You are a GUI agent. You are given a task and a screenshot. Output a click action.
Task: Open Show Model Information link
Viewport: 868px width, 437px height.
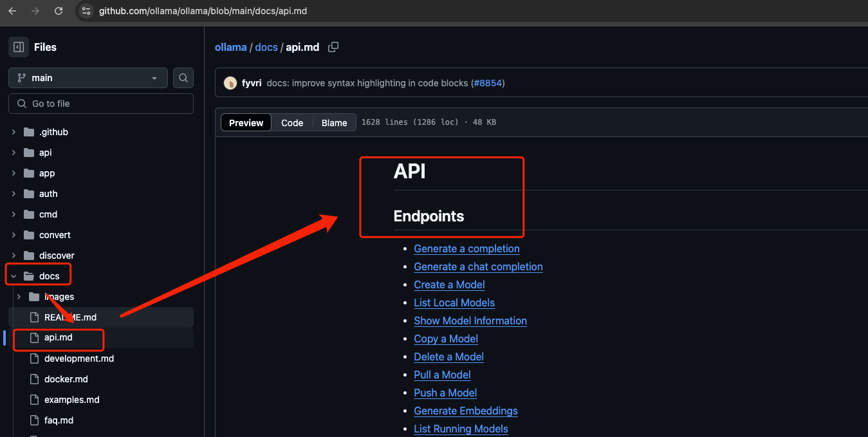(x=470, y=321)
